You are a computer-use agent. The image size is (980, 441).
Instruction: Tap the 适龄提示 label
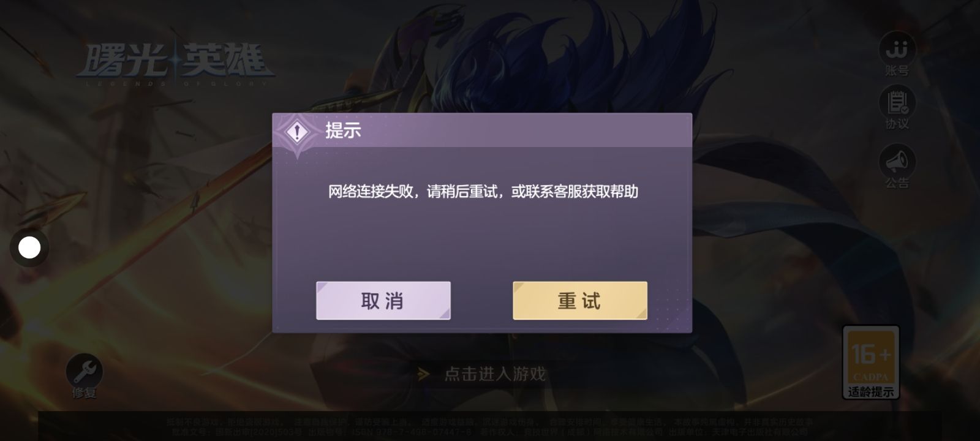click(870, 392)
